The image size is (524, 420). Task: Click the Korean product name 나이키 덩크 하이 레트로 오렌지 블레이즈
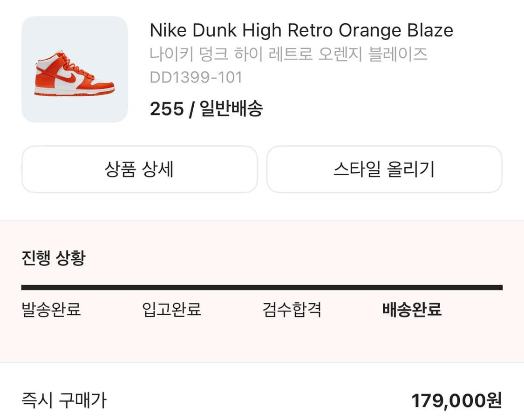point(289,54)
